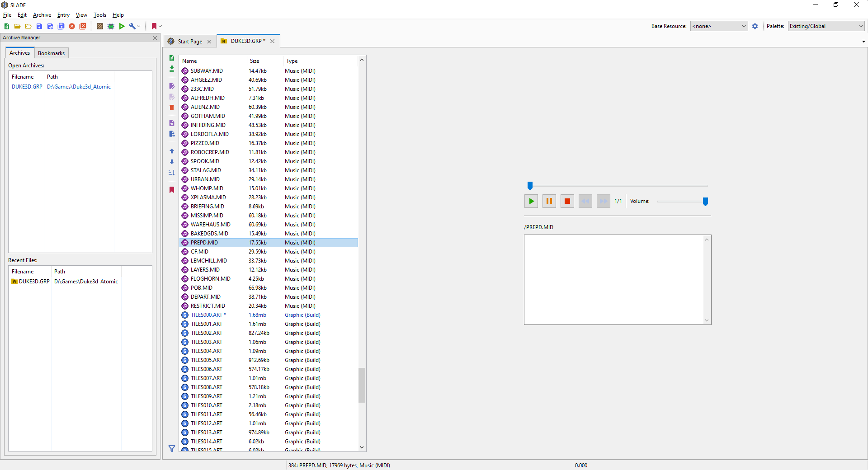Image resolution: width=868 pixels, height=470 pixels.
Task: Click the Move Entry Up arrow icon
Action: pos(172,151)
